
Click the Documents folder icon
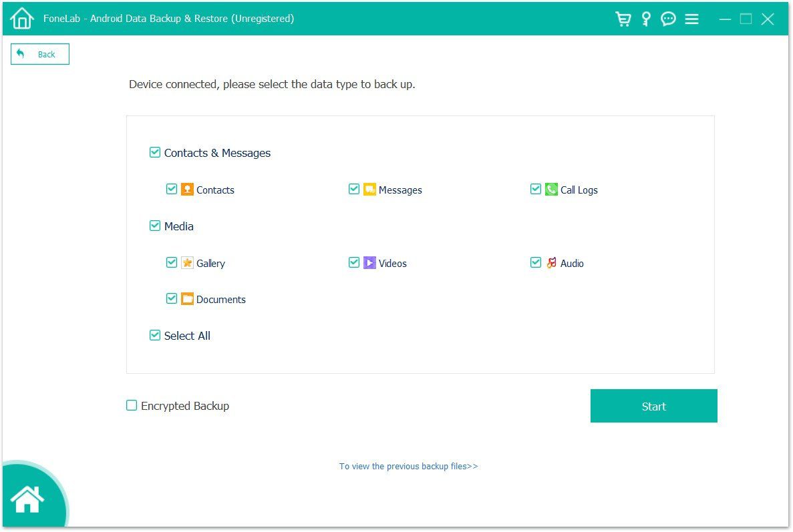tap(187, 298)
